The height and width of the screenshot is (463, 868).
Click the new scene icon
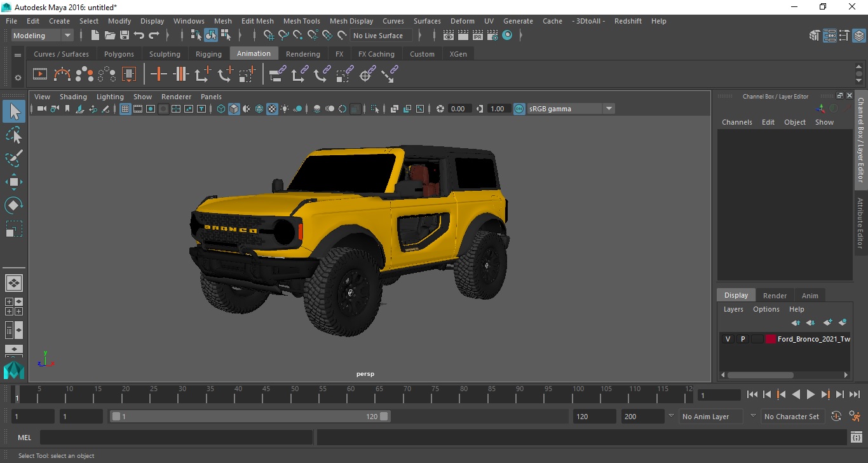pos(95,36)
